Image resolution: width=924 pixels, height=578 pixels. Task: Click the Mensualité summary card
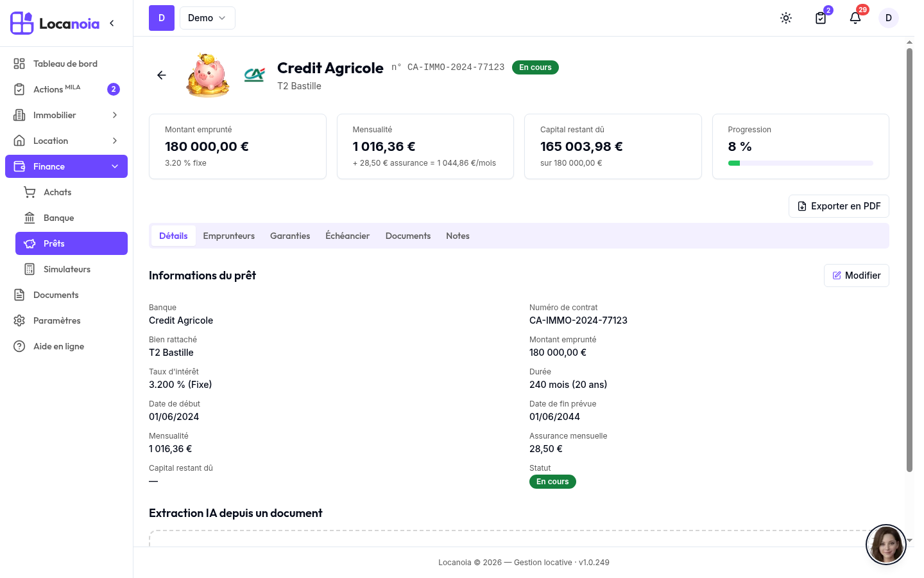click(425, 146)
